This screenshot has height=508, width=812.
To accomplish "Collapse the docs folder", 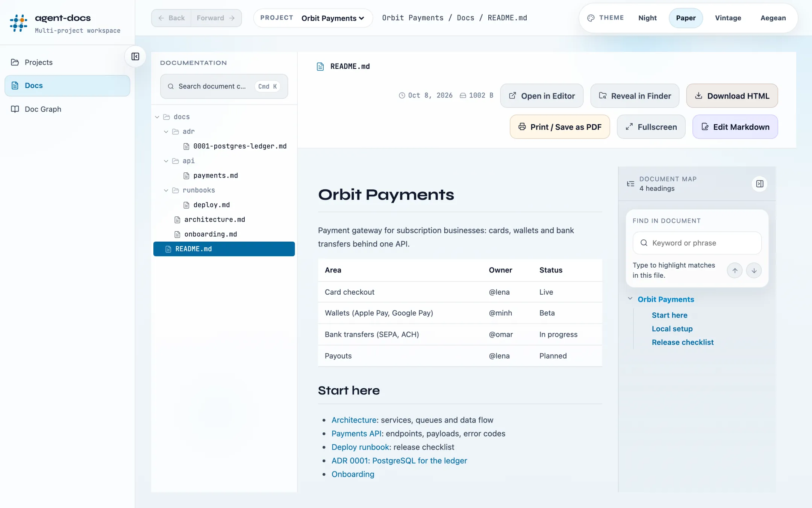I will (x=157, y=117).
